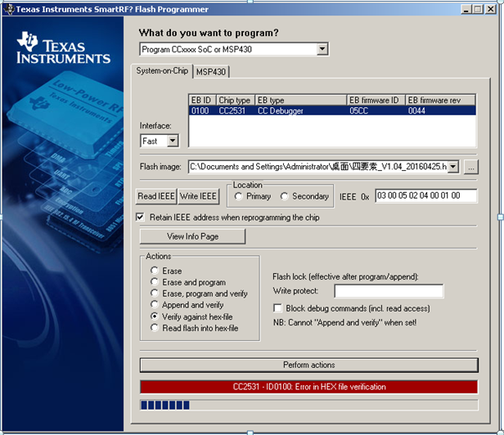Click the Write protect input field
The image size is (504, 435).
point(389,291)
